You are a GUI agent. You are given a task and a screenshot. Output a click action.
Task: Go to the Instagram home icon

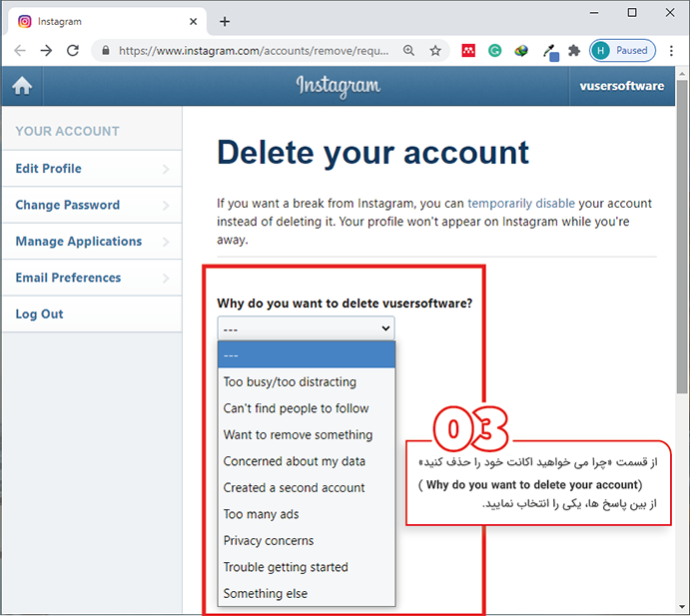22,86
